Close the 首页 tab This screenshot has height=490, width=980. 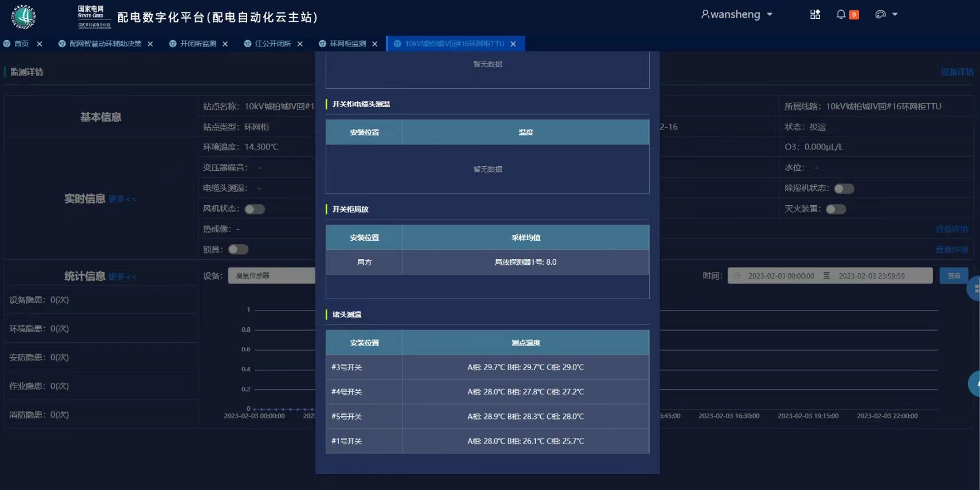point(40,44)
